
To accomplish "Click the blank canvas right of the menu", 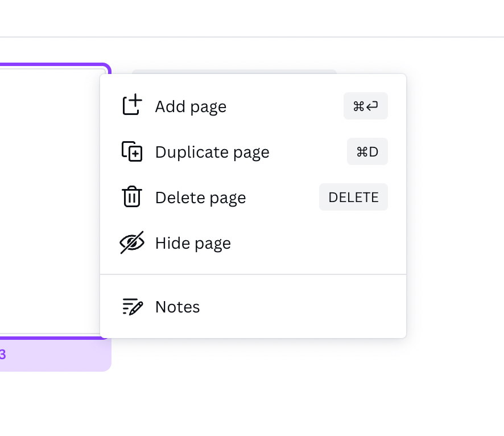I will 455,199.
